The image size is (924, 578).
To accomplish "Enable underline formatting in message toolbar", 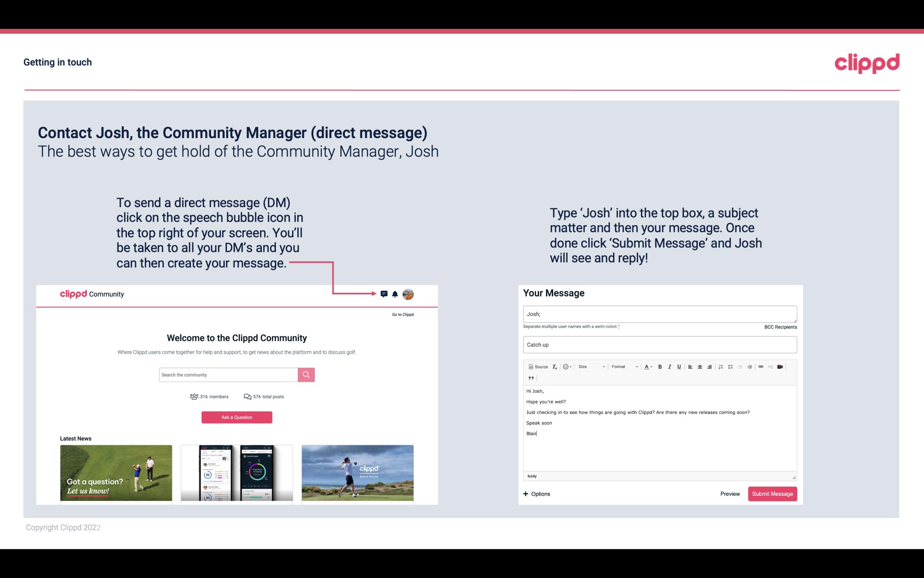I will [678, 366].
